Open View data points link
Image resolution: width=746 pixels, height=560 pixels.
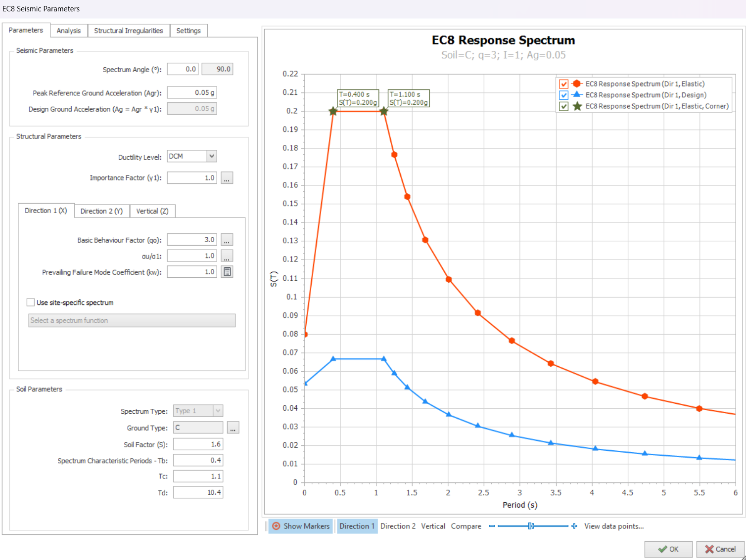[x=613, y=526]
